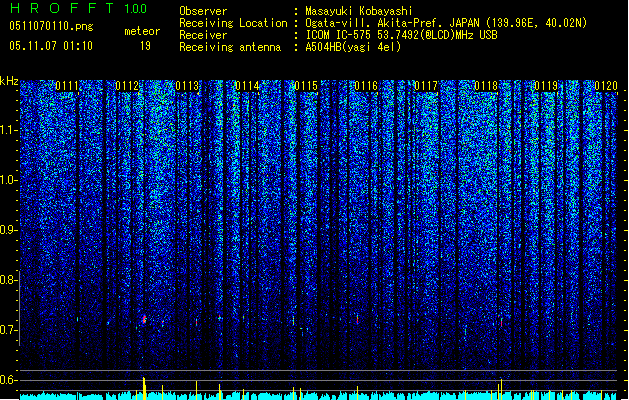This screenshot has height=400, width=629.
Task: Click the Observer label
Action: (203, 11)
